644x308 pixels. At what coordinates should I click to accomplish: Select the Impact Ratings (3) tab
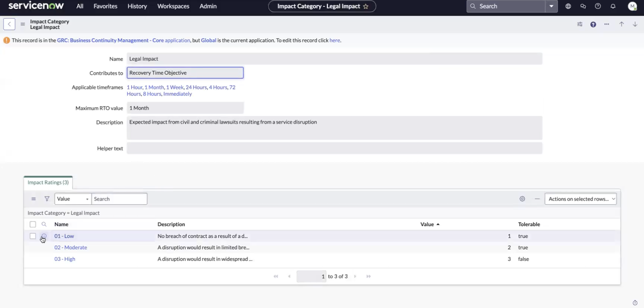[x=48, y=182]
